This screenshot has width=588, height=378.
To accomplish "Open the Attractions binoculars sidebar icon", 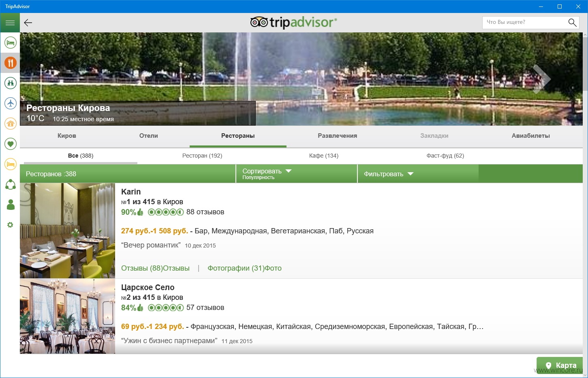I will 10,83.
